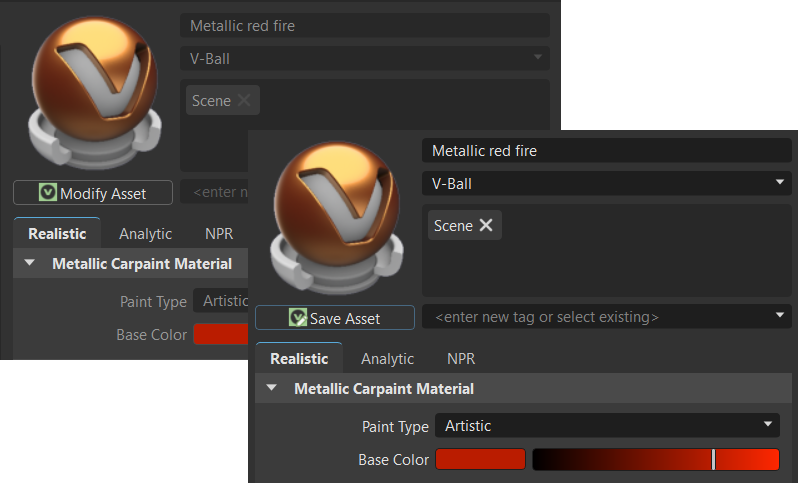Remove Scene tag in front panel
This screenshot has height=483, width=798.
point(486,225)
